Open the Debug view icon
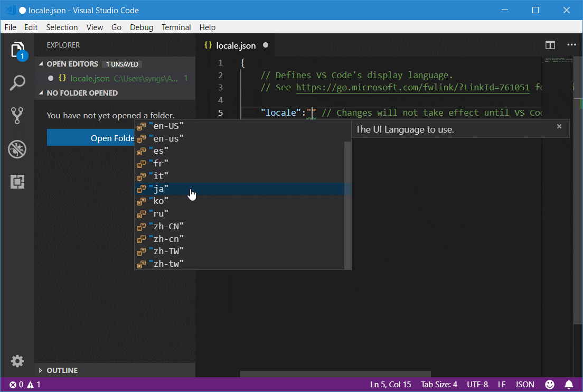The image size is (583, 392). [x=17, y=149]
